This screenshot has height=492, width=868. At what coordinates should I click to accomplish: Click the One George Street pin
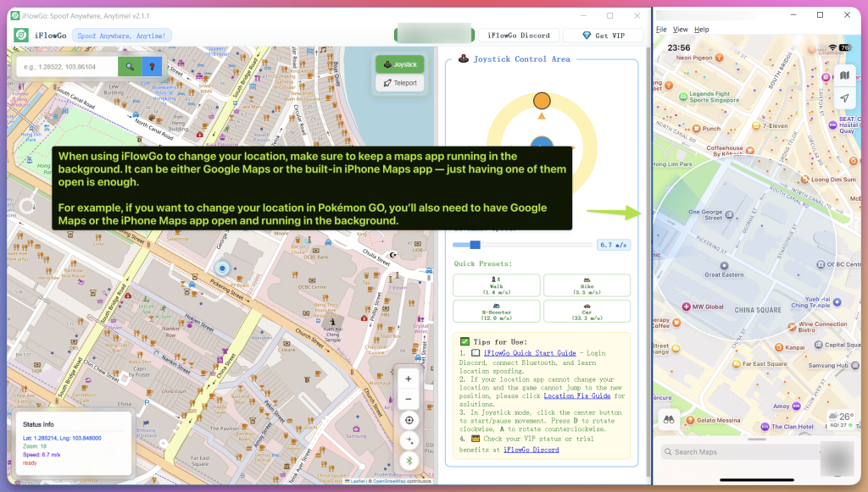[x=729, y=214]
